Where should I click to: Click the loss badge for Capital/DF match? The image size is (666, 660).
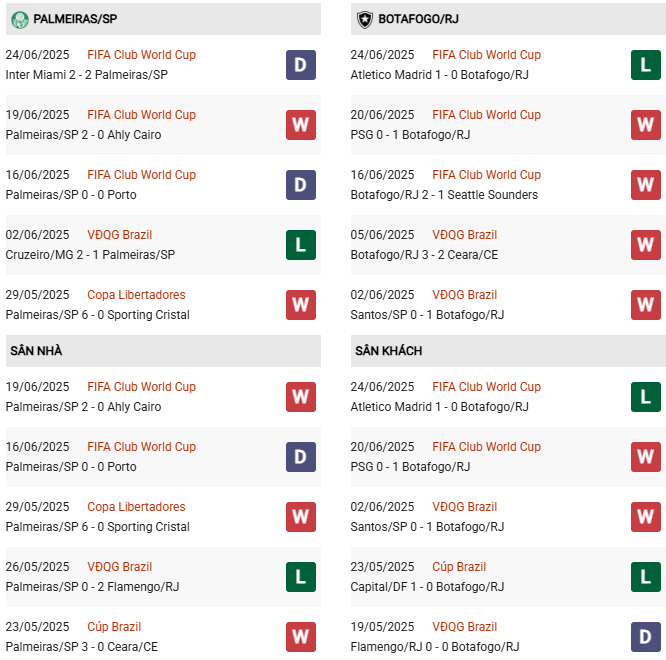click(x=645, y=577)
